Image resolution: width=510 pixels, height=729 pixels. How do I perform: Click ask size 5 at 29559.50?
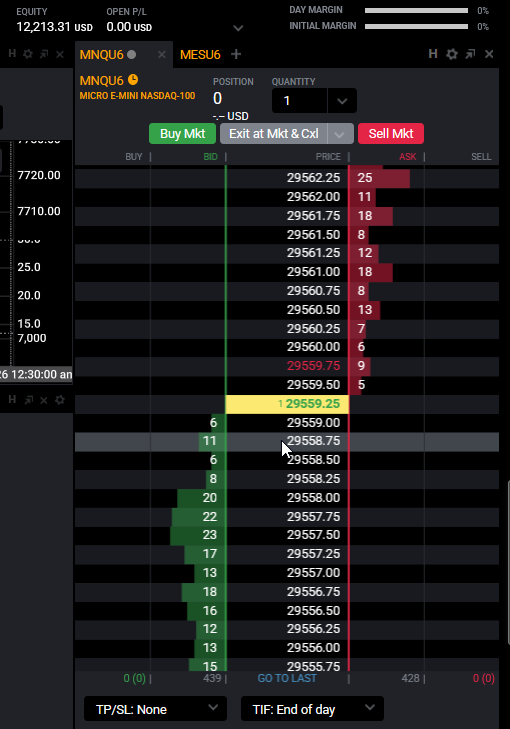pyautogui.click(x=361, y=385)
